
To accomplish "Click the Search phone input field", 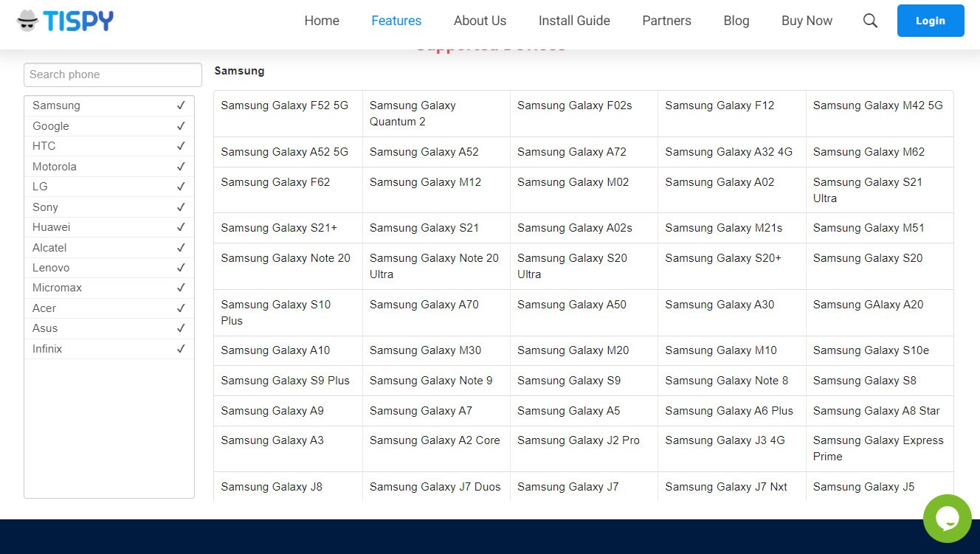I will [x=112, y=75].
